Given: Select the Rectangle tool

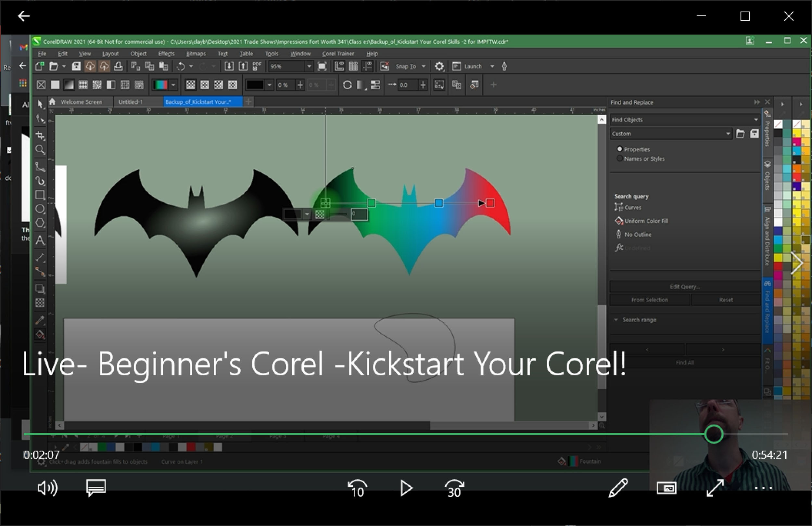Looking at the screenshot, I should (x=40, y=195).
